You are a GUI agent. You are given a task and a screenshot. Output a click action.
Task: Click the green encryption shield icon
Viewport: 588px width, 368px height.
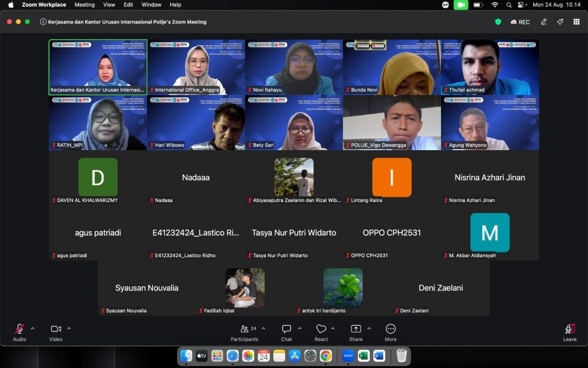[x=498, y=22]
